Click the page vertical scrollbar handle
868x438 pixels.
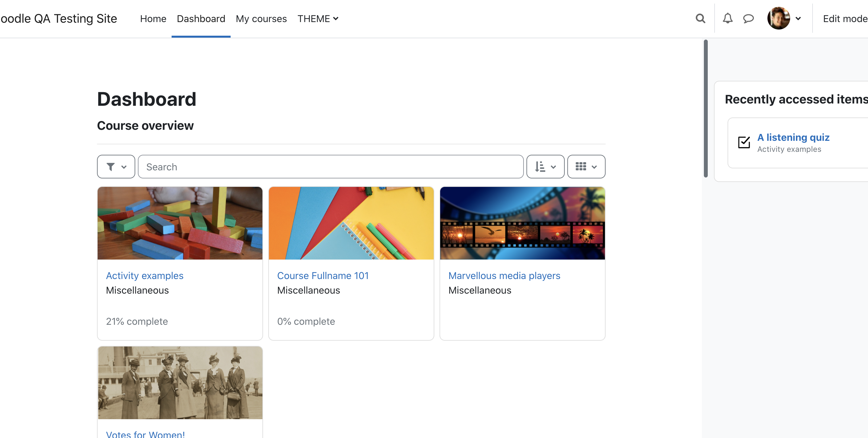tap(705, 108)
